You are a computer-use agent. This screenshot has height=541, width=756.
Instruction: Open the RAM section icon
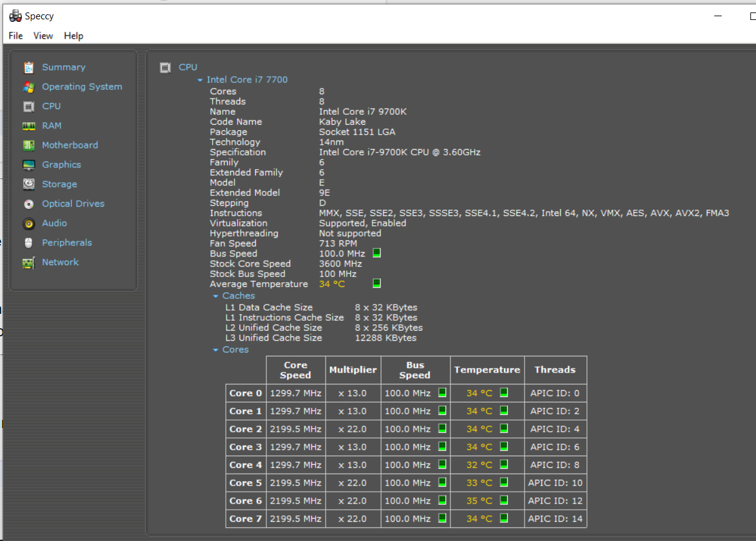pyautogui.click(x=29, y=126)
